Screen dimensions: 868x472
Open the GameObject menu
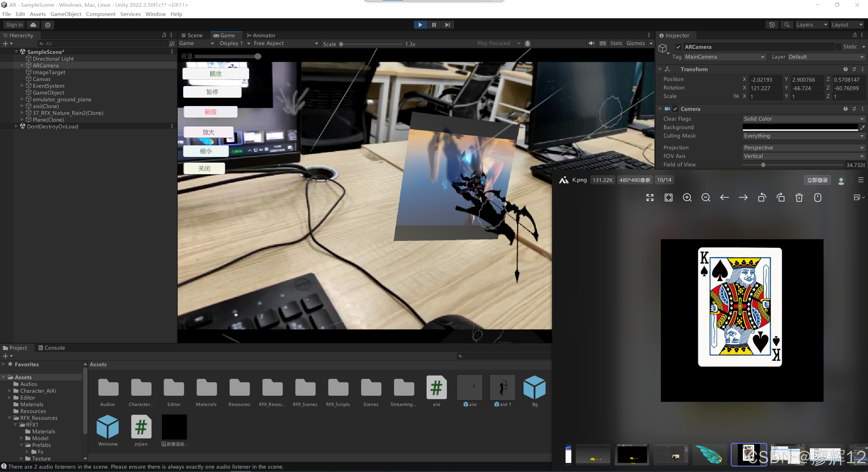point(66,14)
